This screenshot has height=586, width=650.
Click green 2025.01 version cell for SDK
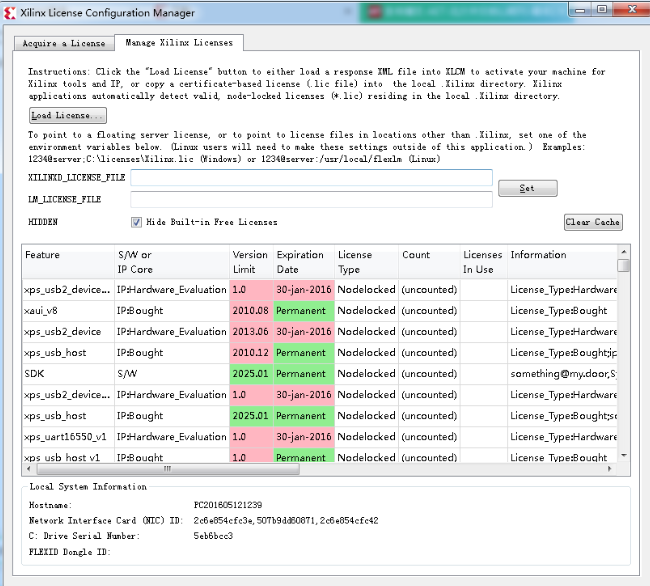250,374
